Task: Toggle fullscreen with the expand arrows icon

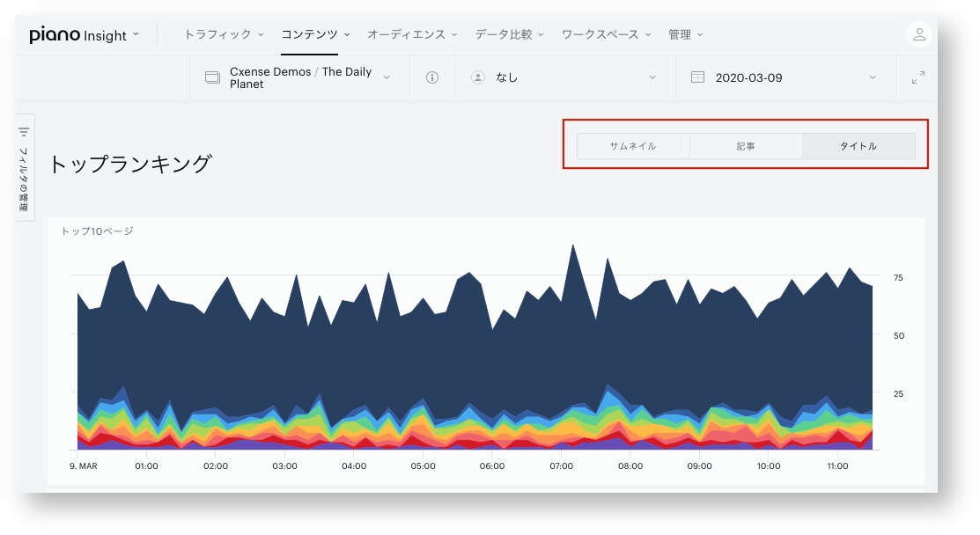Action: coord(917,77)
